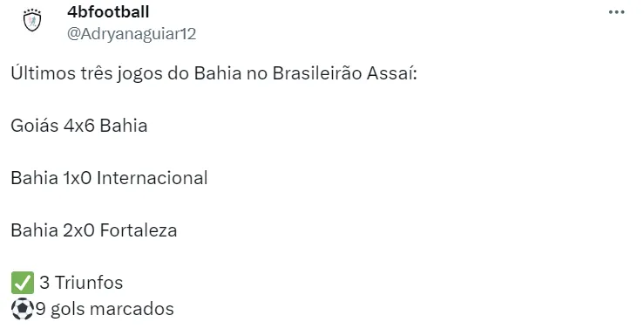Click the word 'Fortaleza' in the tweet
Screen dimensions: 644x329
(x=139, y=230)
